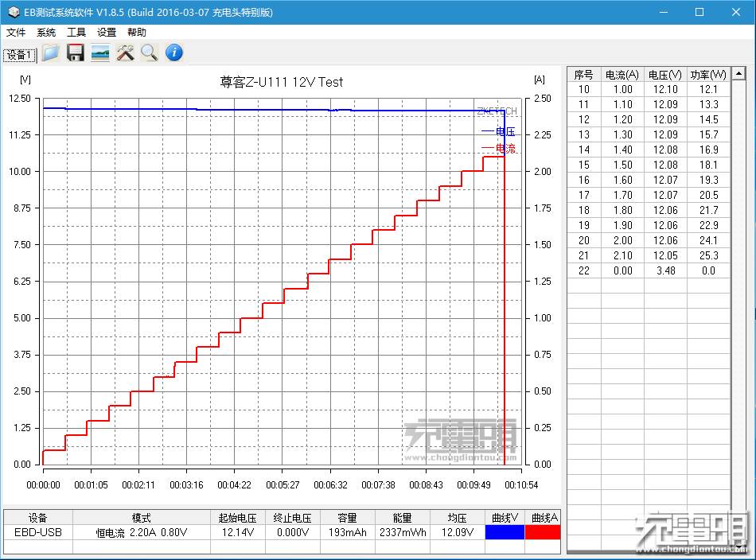Click the 22.9 power cell
The height and width of the screenshot is (560, 756).
point(708,225)
